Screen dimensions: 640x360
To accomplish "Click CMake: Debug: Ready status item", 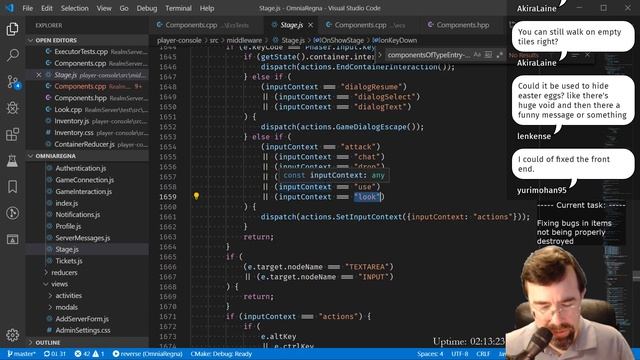I will pyautogui.click(x=221, y=354).
